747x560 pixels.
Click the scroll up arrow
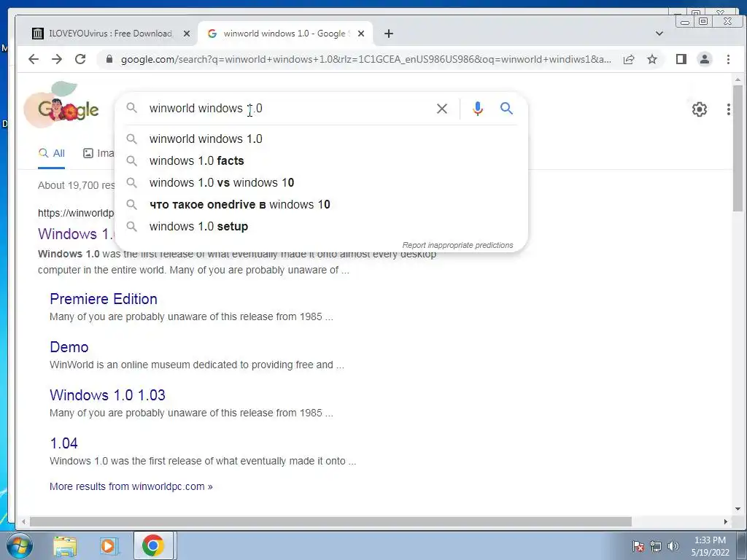(738, 79)
